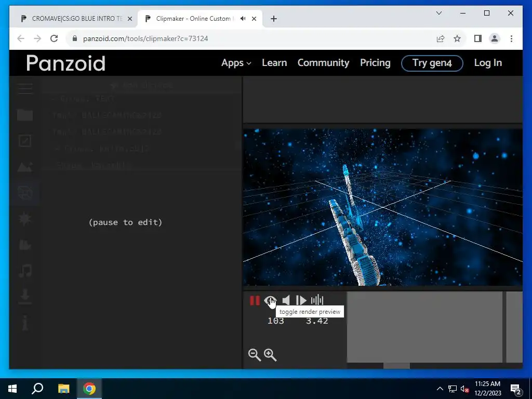The height and width of the screenshot is (399, 532).
Task: Click Chrome icon in taskbar
Action: pyautogui.click(x=89, y=389)
